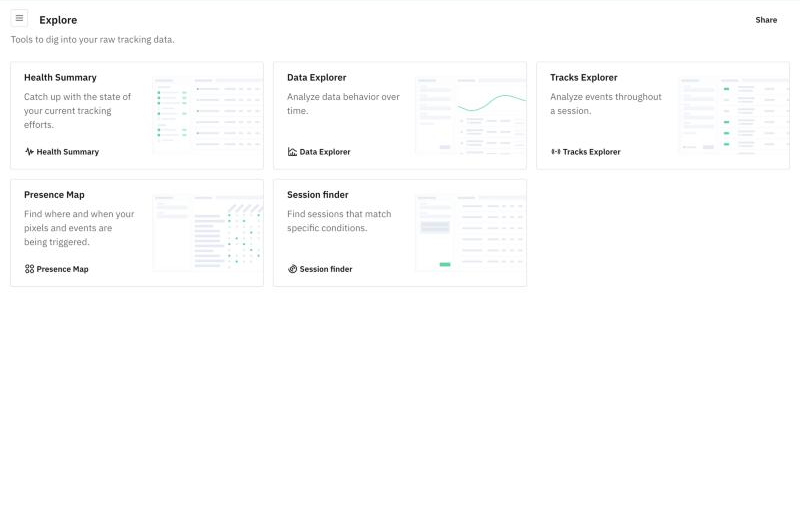Viewport: 800px width, 506px height.
Task: Click the Health Summary pulse icon
Action: (x=29, y=151)
